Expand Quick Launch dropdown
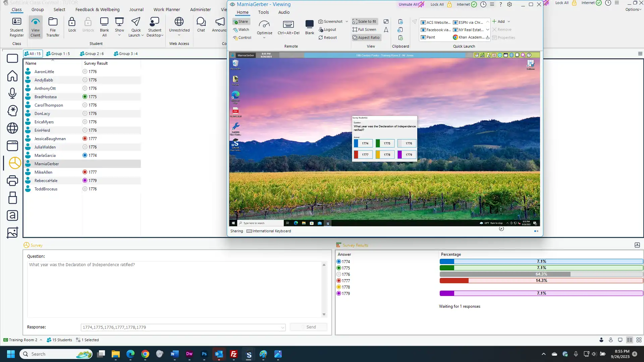Image resolution: width=644 pixels, height=362 pixels. click(x=143, y=36)
